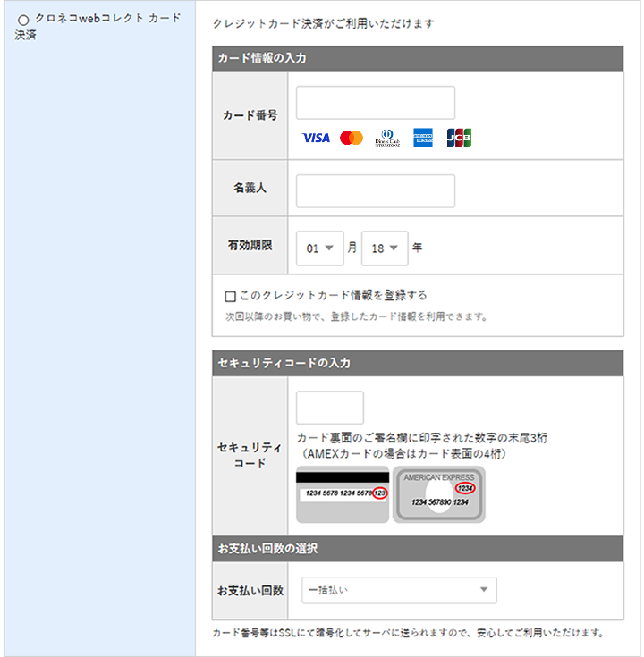The width and height of the screenshot is (644, 657).
Task: Click the カード番号 input field
Action: point(376,103)
